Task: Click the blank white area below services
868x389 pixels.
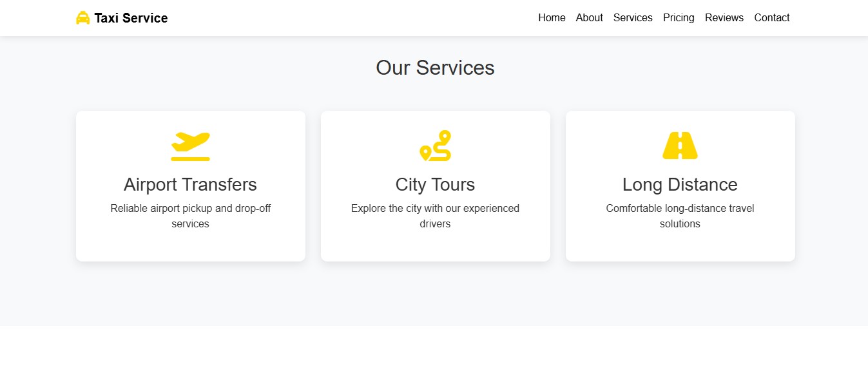Action: point(434,357)
